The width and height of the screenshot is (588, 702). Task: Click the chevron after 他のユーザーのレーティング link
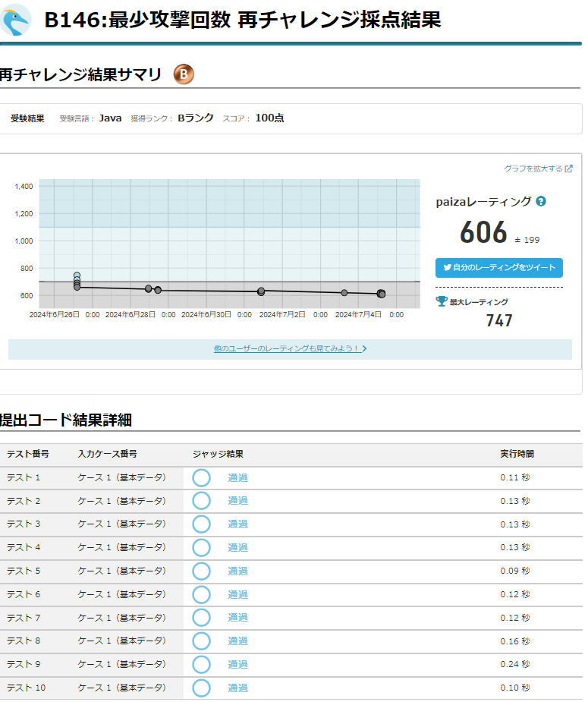[x=365, y=349]
